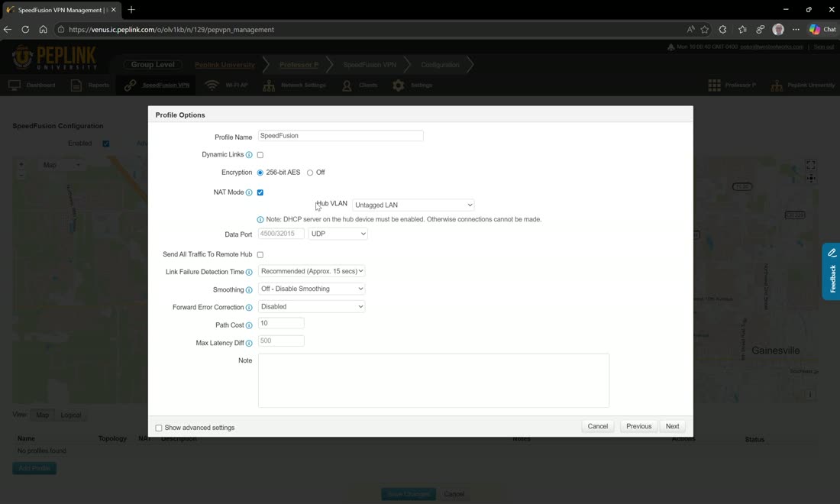
Task: Click the Profile Name text field
Action: coord(341,135)
